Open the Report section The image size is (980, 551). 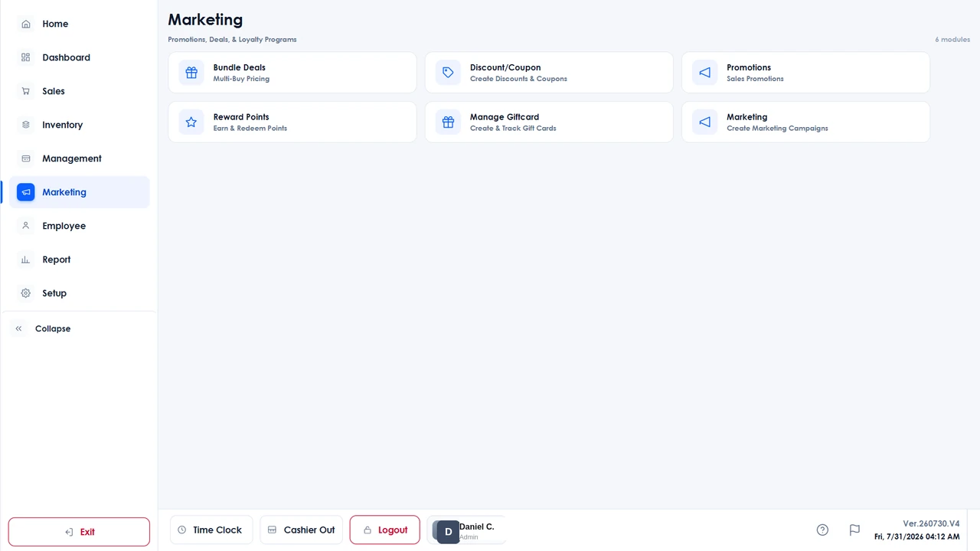pyautogui.click(x=80, y=259)
